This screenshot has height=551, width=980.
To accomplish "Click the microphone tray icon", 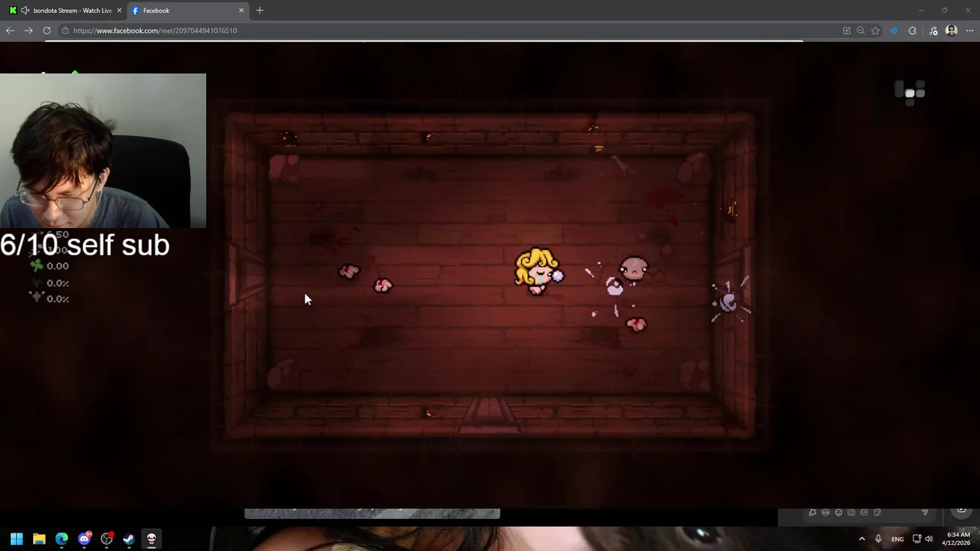I will [878, 539].
